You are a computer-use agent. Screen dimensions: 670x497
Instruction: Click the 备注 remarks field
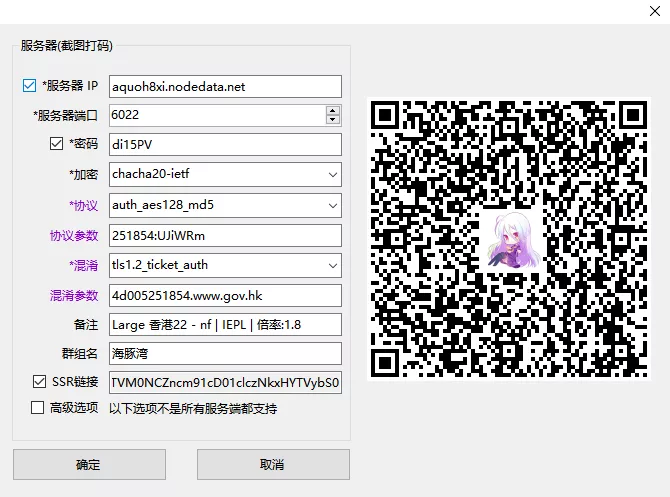pos(225,324)
